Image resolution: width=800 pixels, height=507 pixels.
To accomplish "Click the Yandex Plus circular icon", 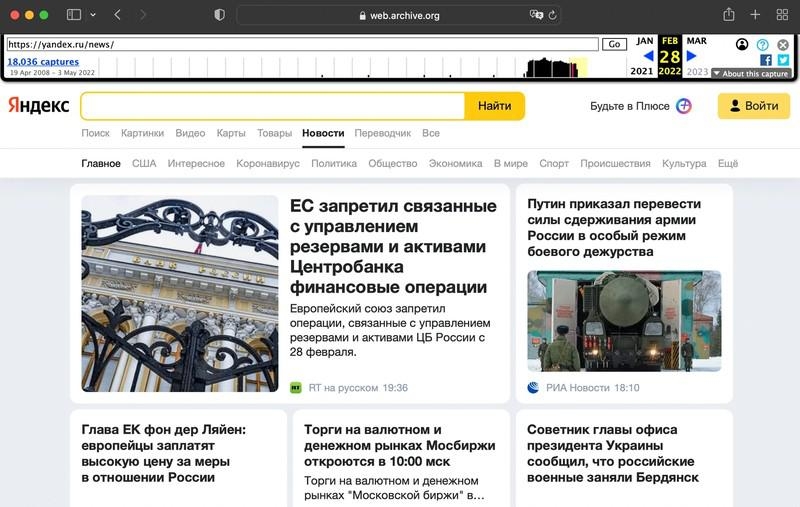I will click(684, 106).
